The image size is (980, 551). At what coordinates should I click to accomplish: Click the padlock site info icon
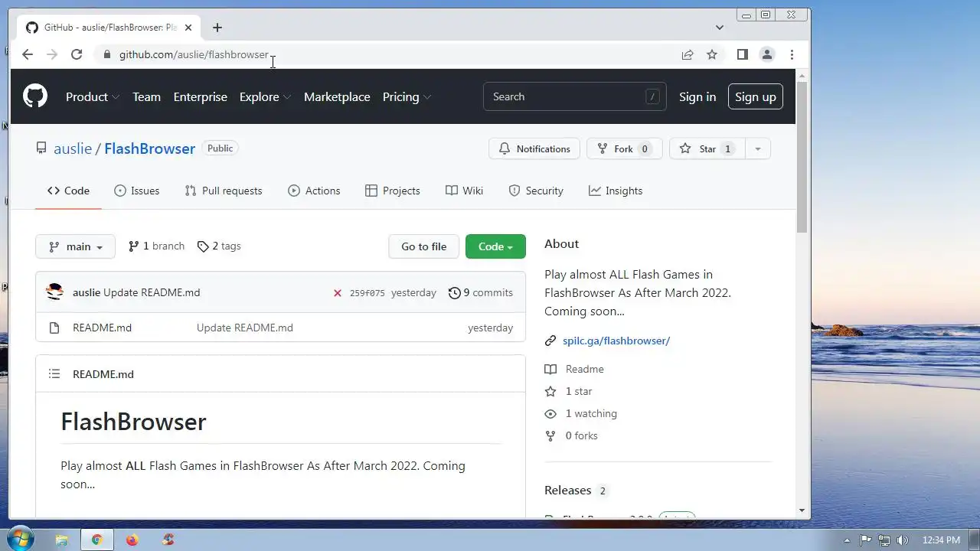coord(106,54)
